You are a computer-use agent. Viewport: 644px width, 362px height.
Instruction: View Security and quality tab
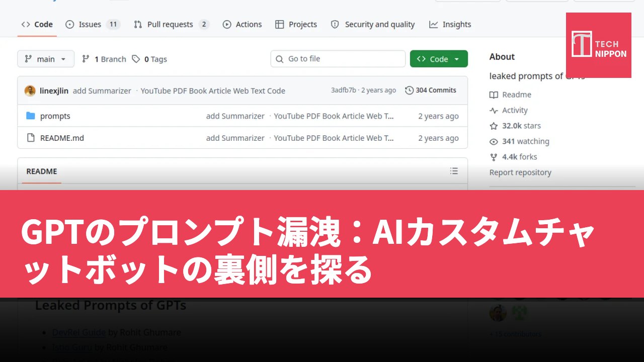[373, 24]
